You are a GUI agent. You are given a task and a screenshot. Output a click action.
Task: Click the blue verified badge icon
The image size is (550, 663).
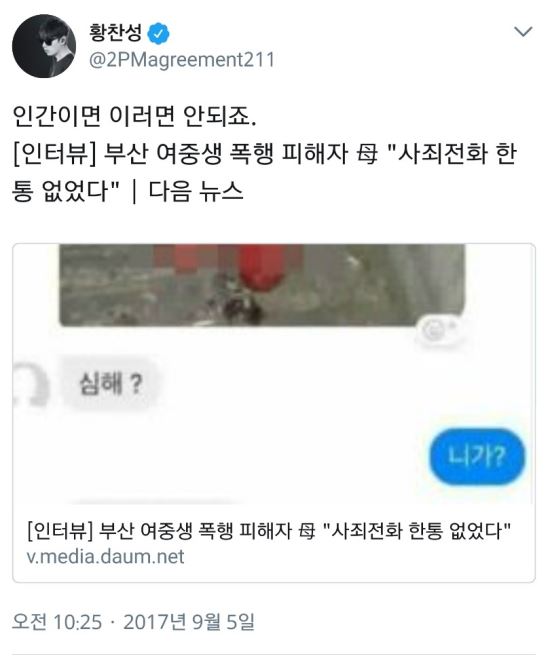coord(158,34)
